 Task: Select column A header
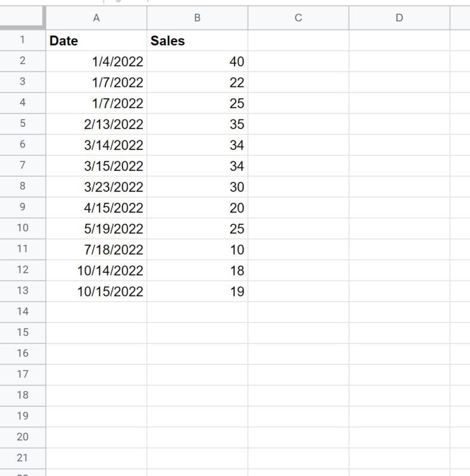(x=96, y=18)
